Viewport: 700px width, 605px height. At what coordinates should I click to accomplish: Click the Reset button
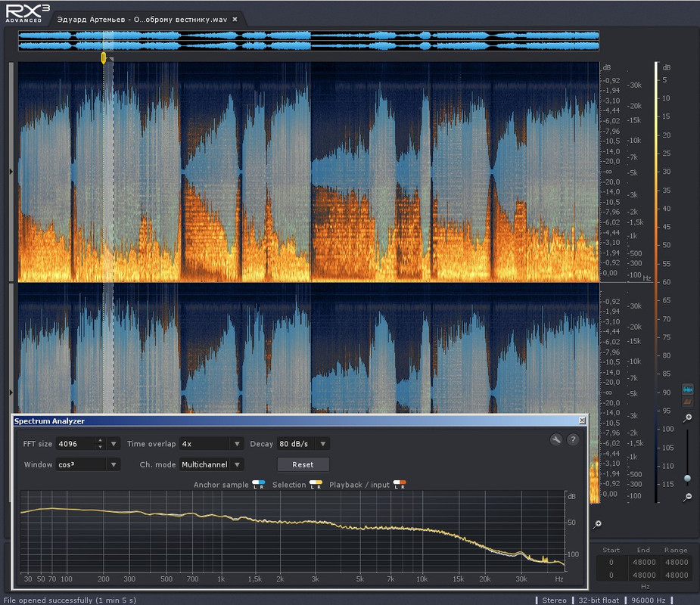pyautogui.click(x=303, y=464)
